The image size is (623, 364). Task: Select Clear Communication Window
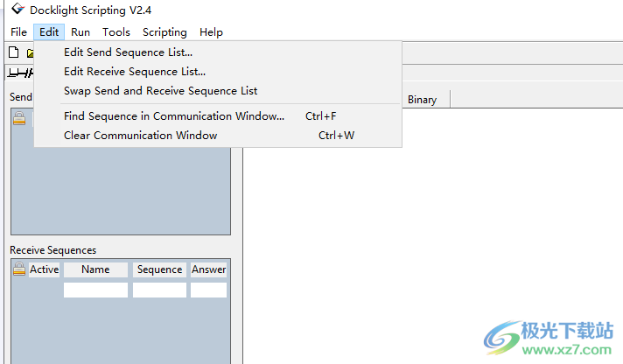pyautogui.click(x=140, y=135)
